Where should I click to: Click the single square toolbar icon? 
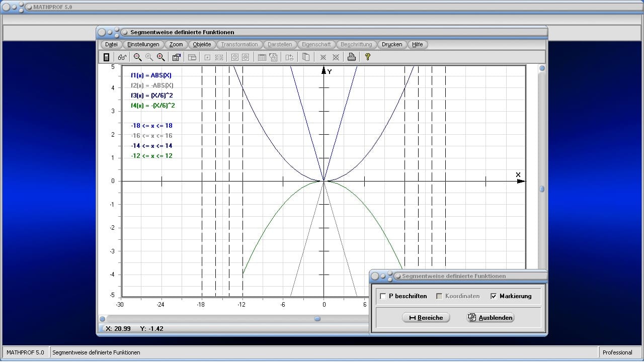(x=207, y=57)
